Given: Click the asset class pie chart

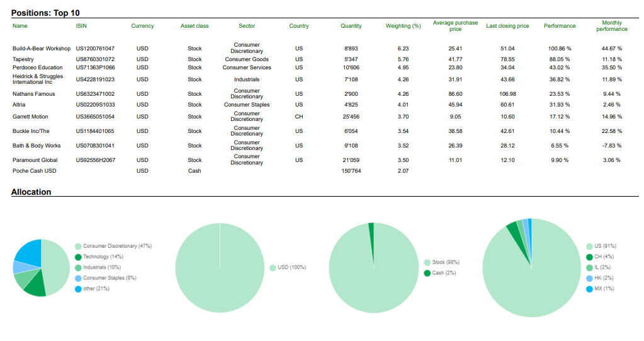Looking at the screenshot, I should click(373, 268).
